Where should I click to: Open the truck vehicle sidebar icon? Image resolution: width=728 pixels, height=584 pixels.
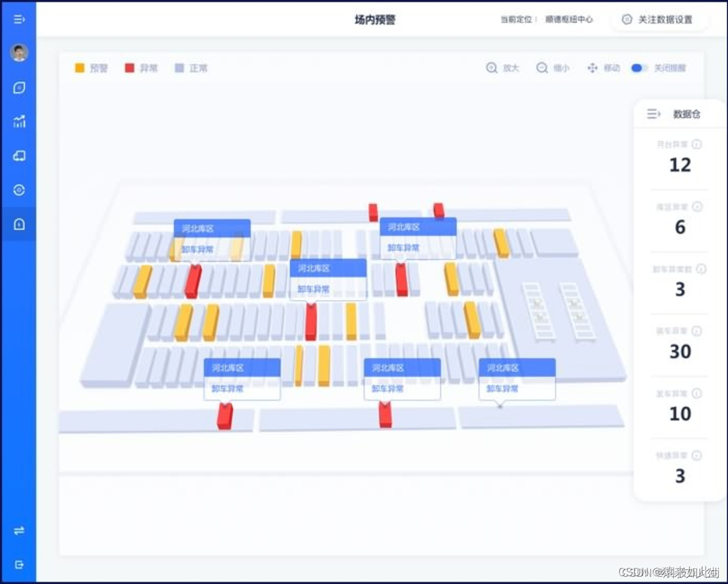tap(19, 156)
